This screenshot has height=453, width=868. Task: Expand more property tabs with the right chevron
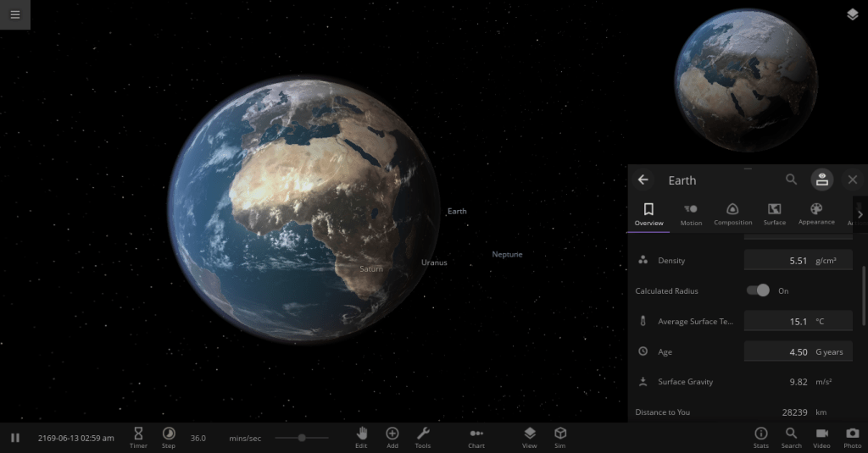(860, 214)
